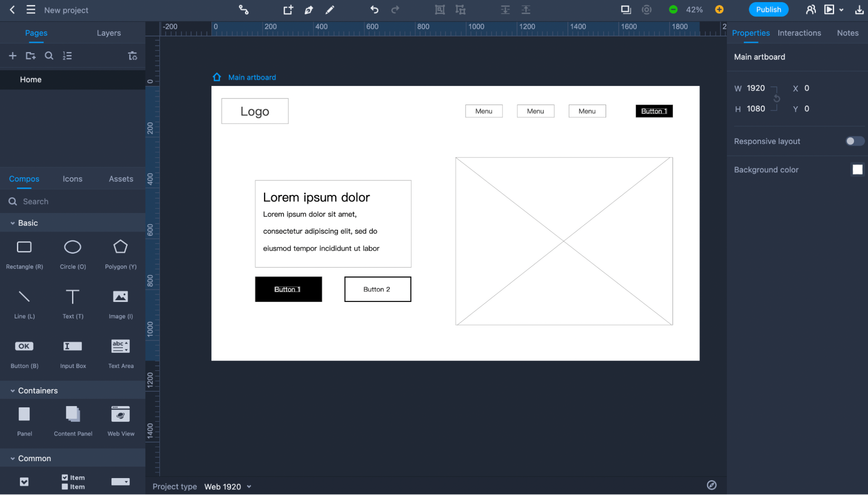Image resolution: width=868 pixels, height=495 pixels.
Task: Click the Ungroup icon in toolbar
Action: point(461,10)
